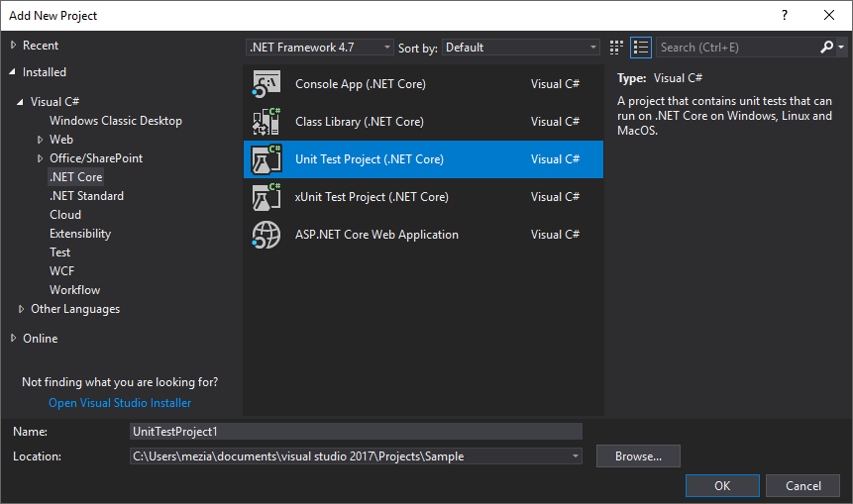Switch to medium icons list view
853x504 pixels.
pos(640,47)
